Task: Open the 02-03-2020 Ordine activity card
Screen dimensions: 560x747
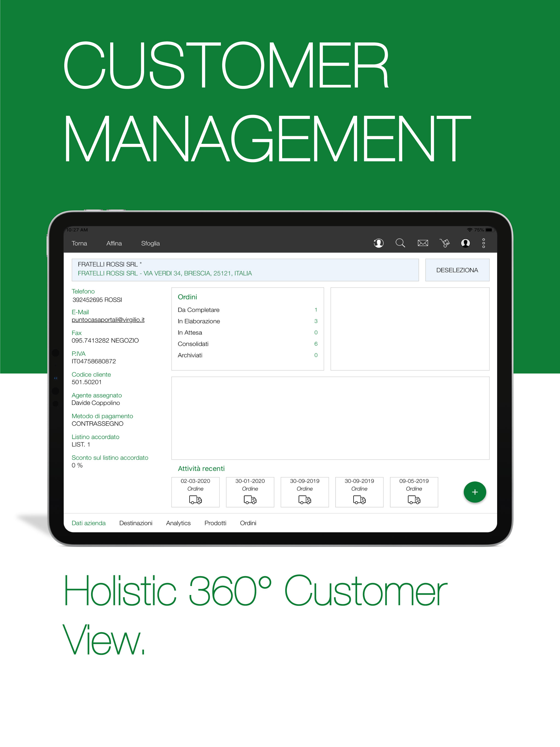Action: [195, 492]
